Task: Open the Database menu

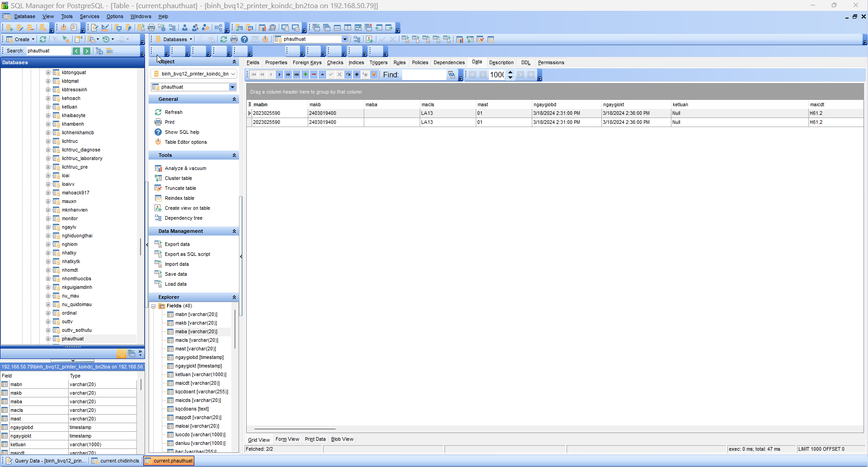Action: (x=25, y=16)
